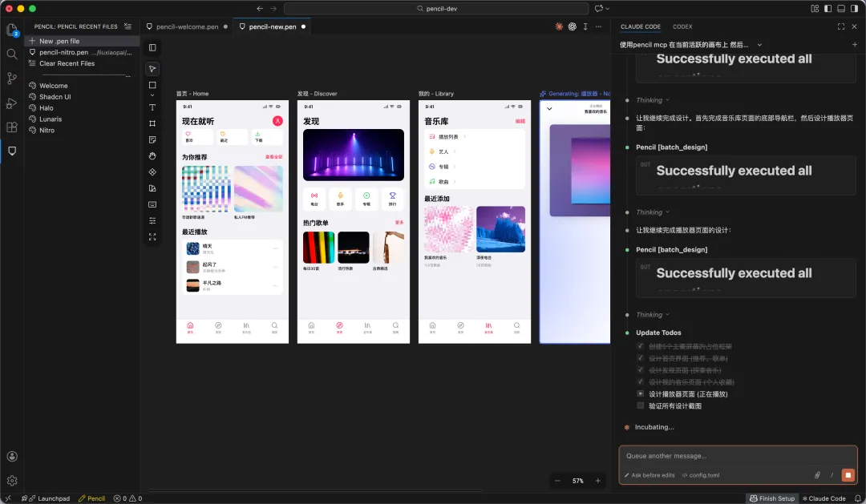Open the Extensions view in activity bar
866x504 pixels.
[x=11, y=127]
